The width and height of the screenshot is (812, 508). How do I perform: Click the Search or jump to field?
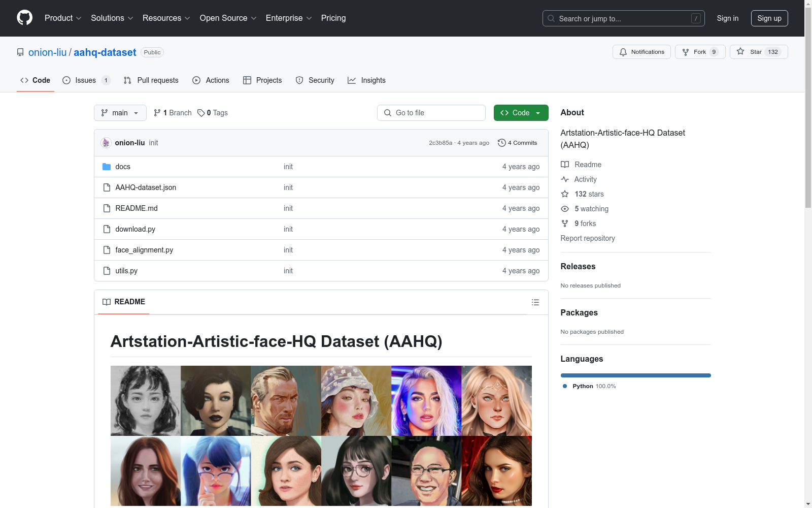tap(624, 18)
